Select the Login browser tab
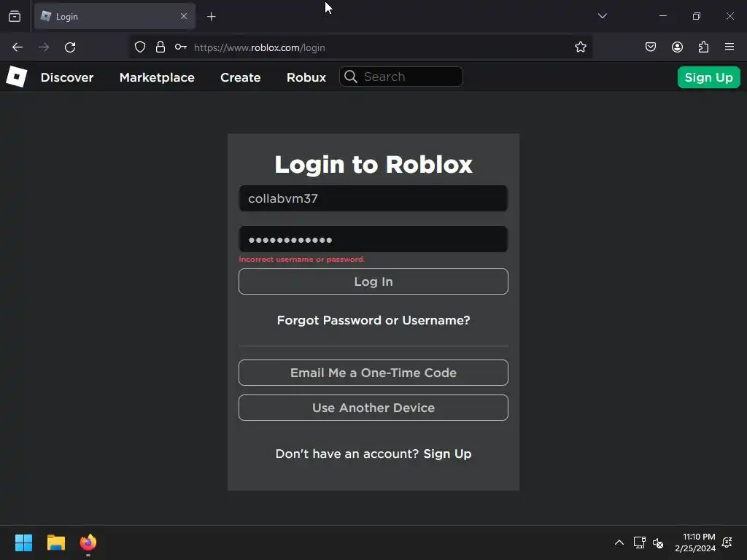747x560 pixels. pyautogui.click(x=115, y=16)
